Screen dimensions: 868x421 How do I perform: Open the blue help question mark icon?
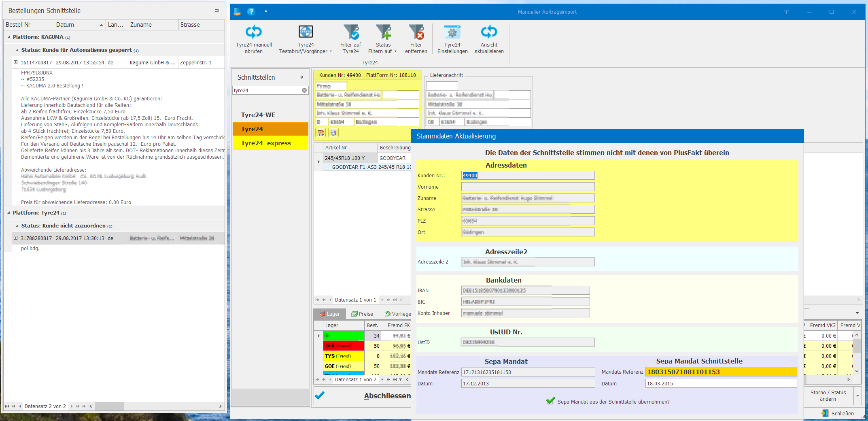(x=251, y=11)
